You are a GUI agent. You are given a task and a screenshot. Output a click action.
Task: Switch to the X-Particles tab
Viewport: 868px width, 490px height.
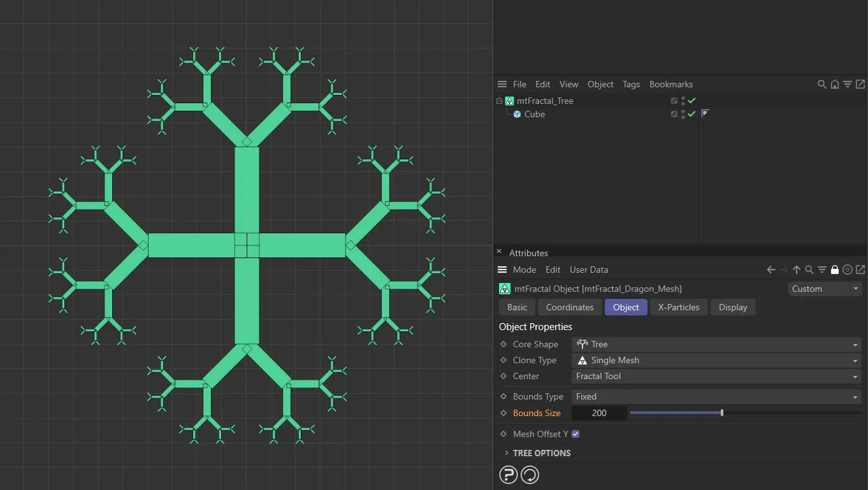pyautogui.click(x=679, y=307)
